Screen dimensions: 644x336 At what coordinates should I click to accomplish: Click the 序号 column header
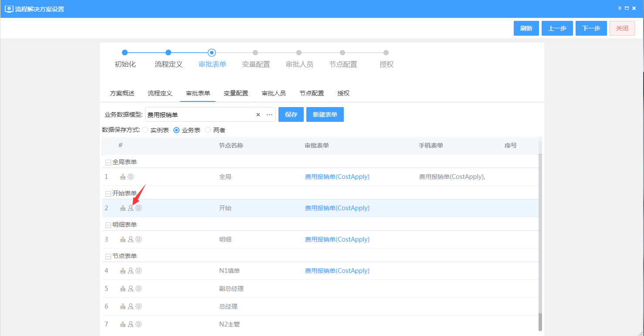511,145
